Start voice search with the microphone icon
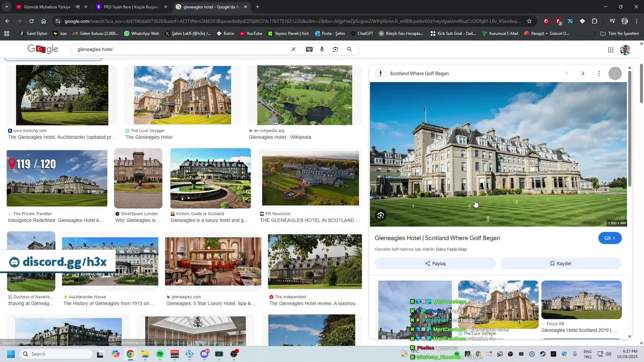The image size is (644, 362). coord(322,49)
